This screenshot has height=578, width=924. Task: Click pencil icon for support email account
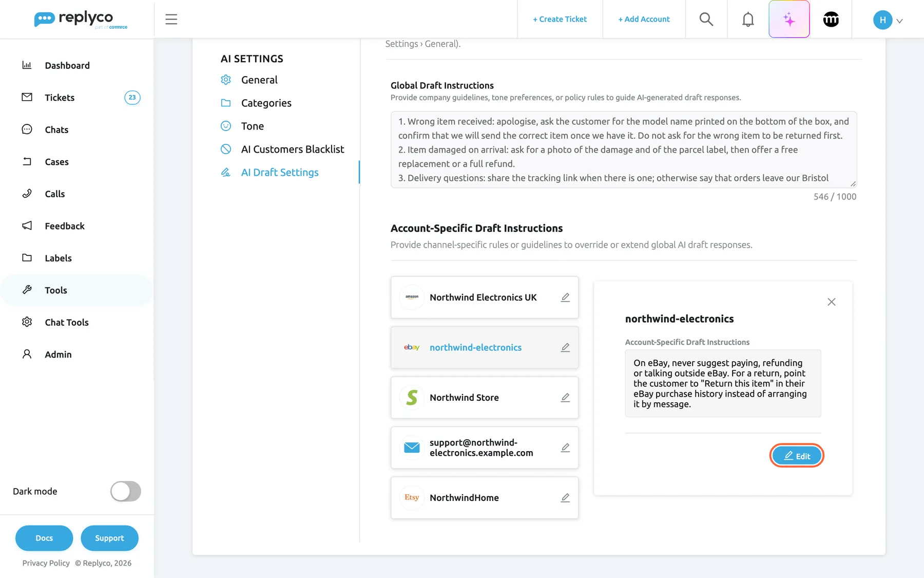tap(565, 448)
